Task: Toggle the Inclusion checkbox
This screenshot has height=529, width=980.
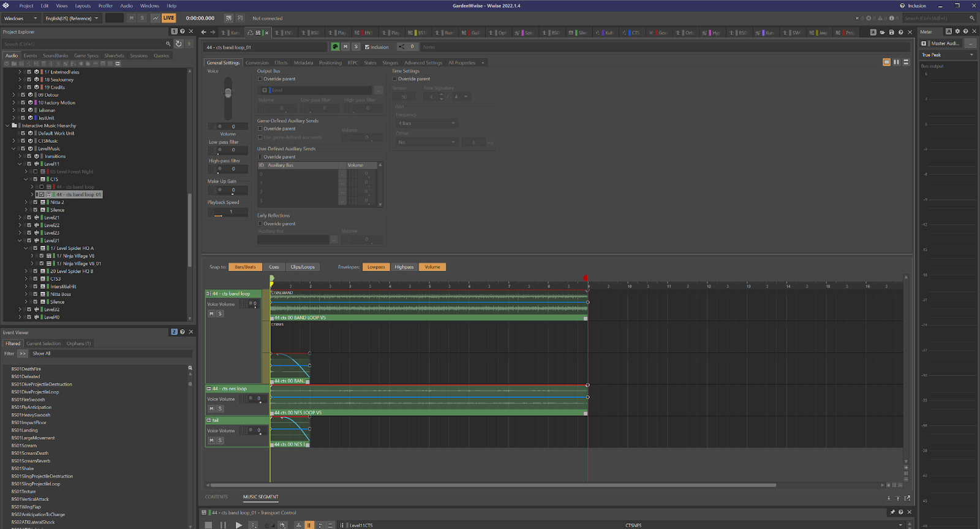Action: click(x=367, y=47)
